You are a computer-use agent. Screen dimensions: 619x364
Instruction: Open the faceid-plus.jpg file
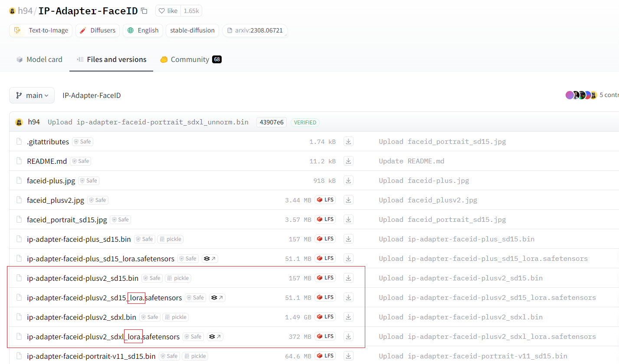click(x=51, y=181)
